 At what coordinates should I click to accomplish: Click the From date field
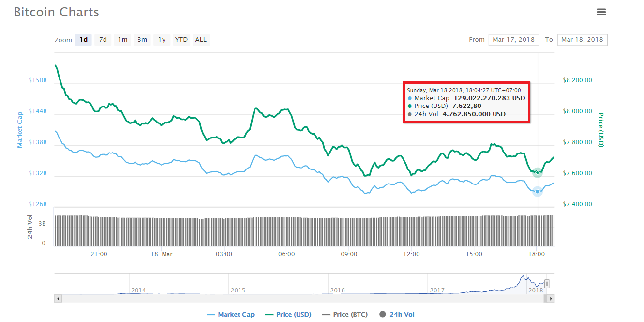513,40
